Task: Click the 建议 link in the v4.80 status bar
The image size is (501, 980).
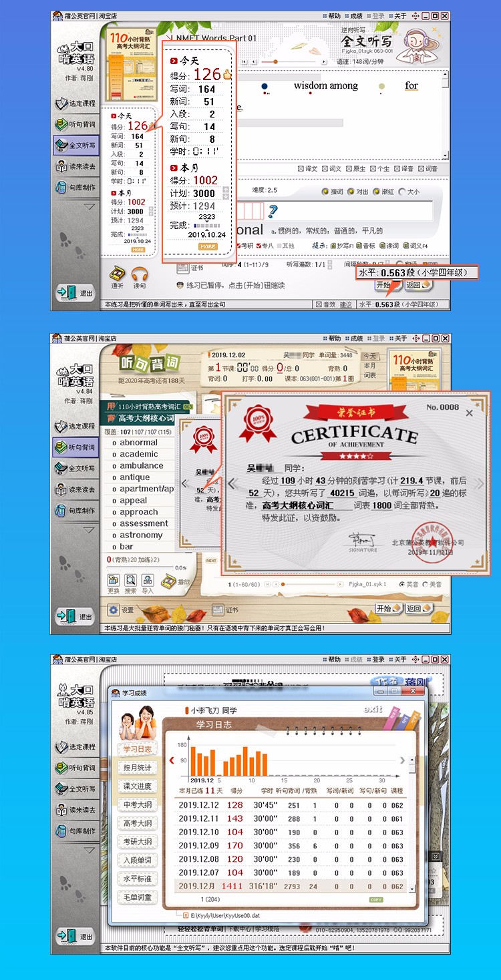Action: [x=345, y=304]
